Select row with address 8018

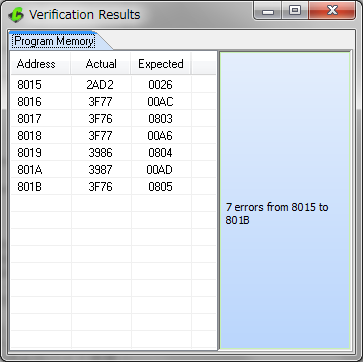pos(113,136)
